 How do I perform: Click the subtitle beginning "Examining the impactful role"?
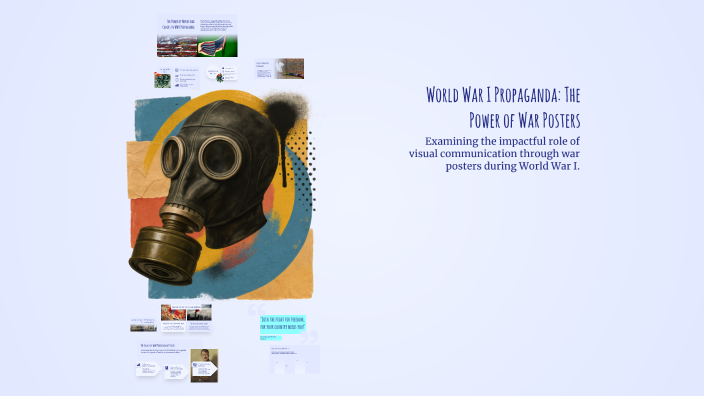[x=494, y=154]
